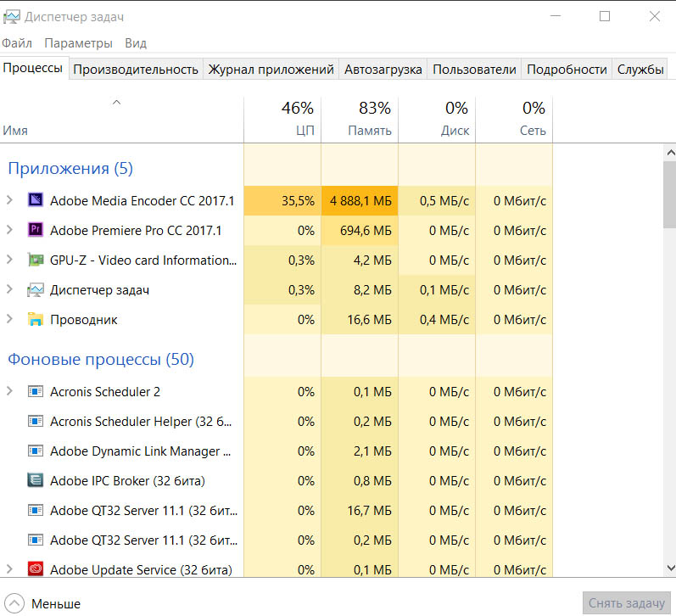
Task: Click the Acronis Scheduler 2 process icon
Action: (x=36, y=391)
